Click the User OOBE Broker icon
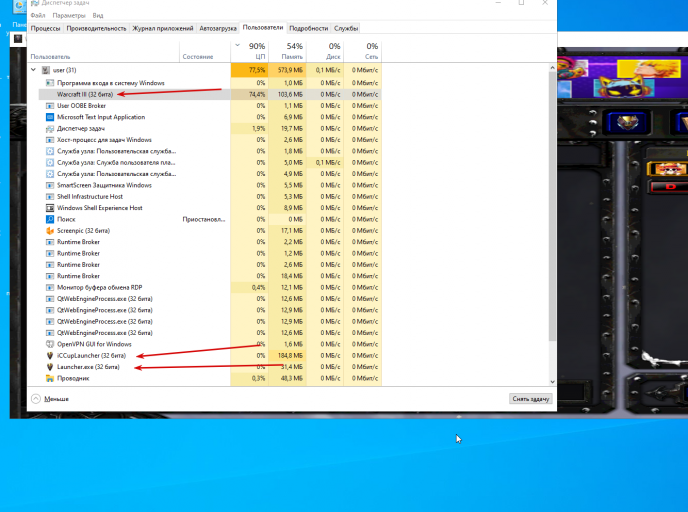Image resolution: width=688 pixels, height=512 pixels. (x=50, y=106)
